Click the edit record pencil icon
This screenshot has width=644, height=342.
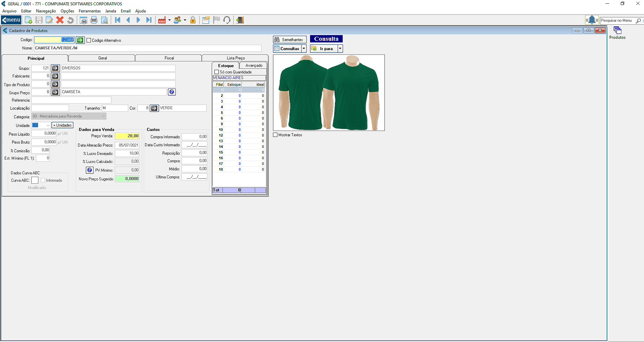point(49,20)
